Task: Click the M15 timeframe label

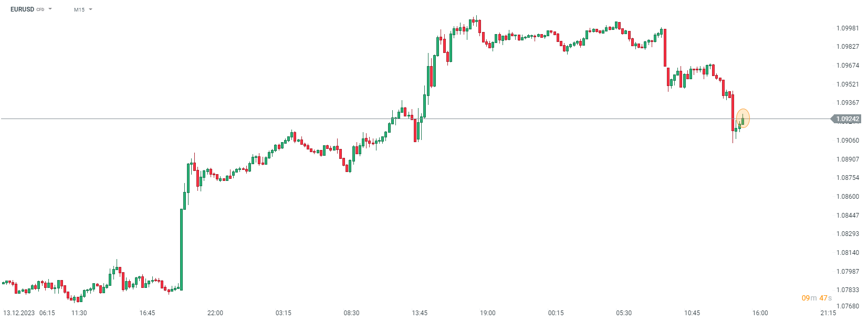Action: [x=79, y=9]
